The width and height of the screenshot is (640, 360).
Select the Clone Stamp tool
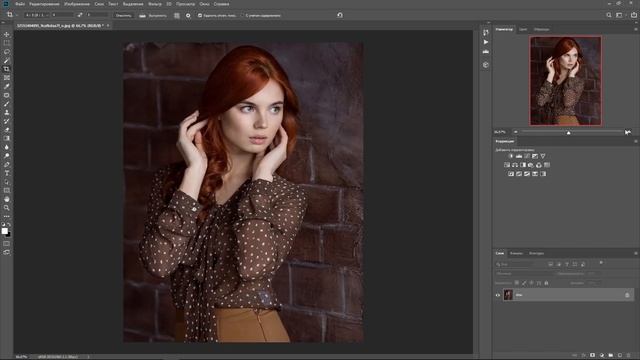click(x=7, y=113)
